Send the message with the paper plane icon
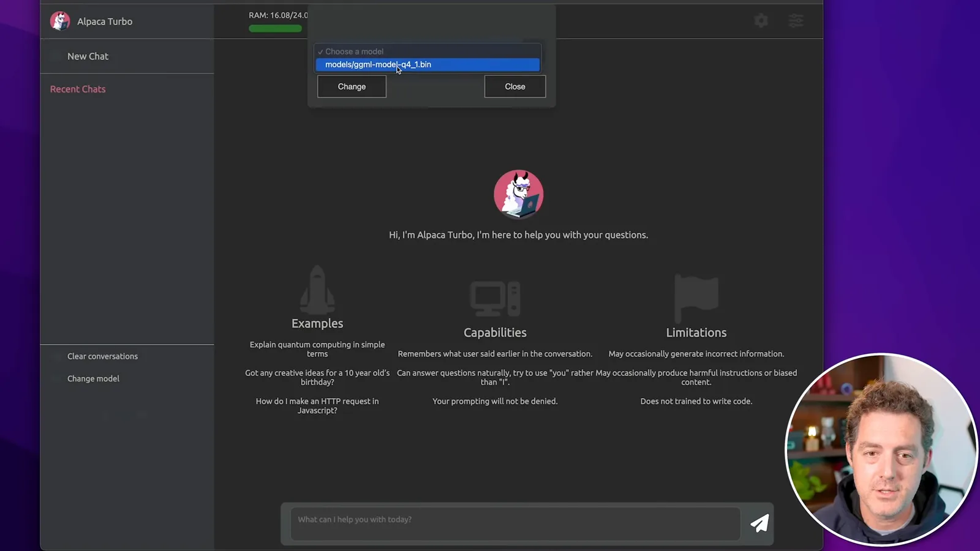Image resolution: width=980 pixels, height=551 pixels. [759, 523]
